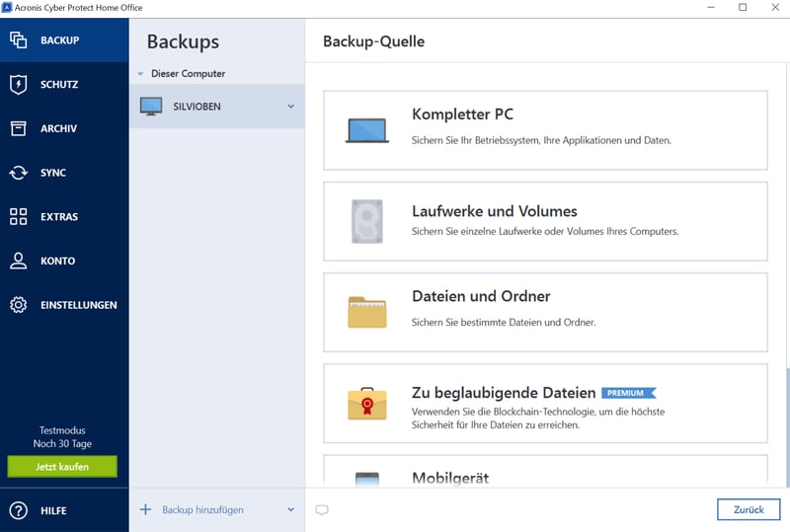This screenshot has width=790, height=532.
Task: Open the Einstellungen gear icon
Action: (18, 305)
